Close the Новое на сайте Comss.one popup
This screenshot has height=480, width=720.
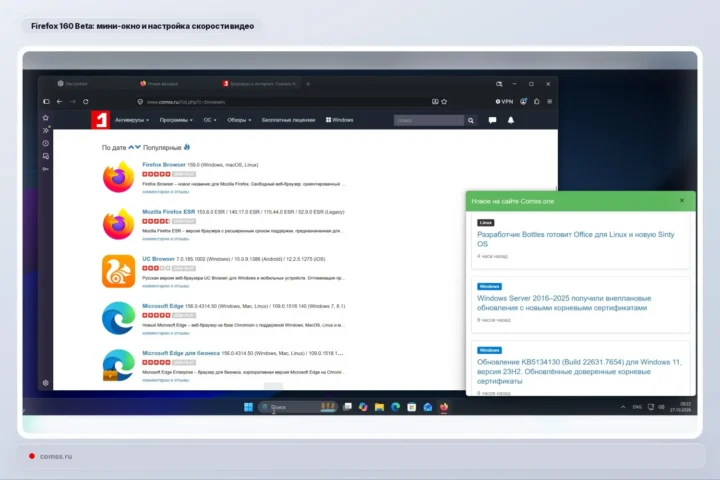point(682,201)
